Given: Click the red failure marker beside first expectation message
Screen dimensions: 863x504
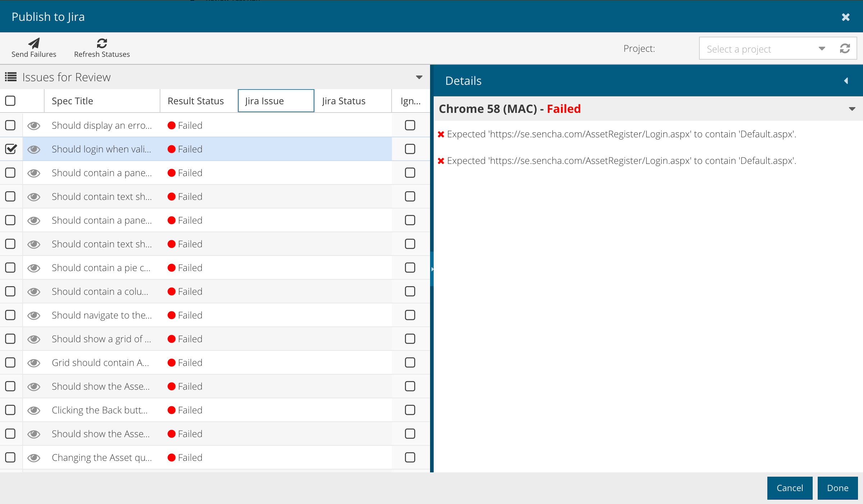Looking at the screenshot, I should (442, 134).
